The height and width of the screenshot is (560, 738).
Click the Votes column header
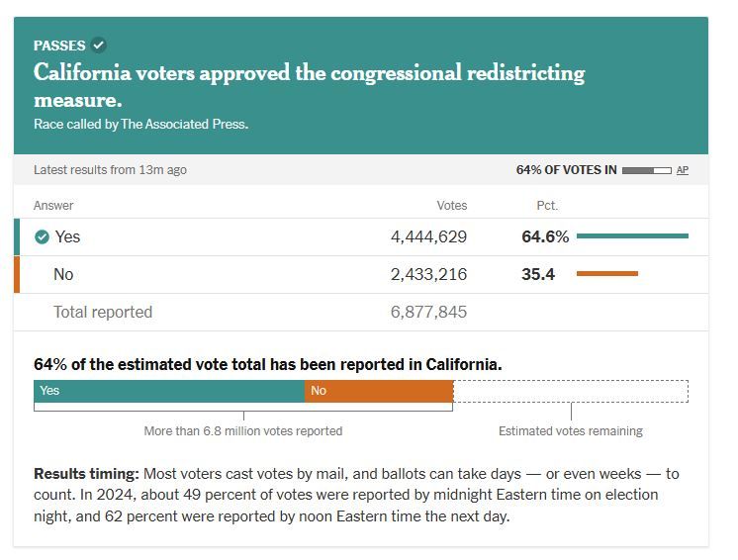click(x=451, y=206)
